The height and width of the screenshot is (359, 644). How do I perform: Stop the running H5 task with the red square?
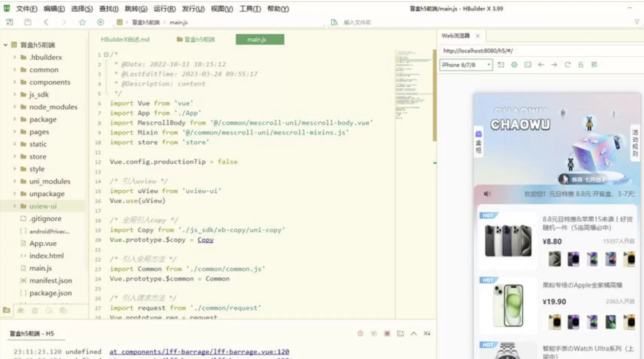pos(387,333)
